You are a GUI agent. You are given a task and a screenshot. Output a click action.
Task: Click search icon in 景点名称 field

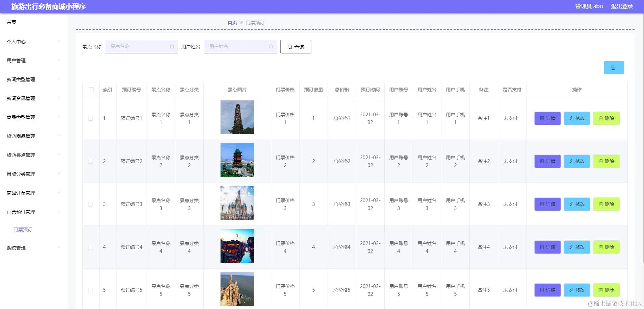172,47
